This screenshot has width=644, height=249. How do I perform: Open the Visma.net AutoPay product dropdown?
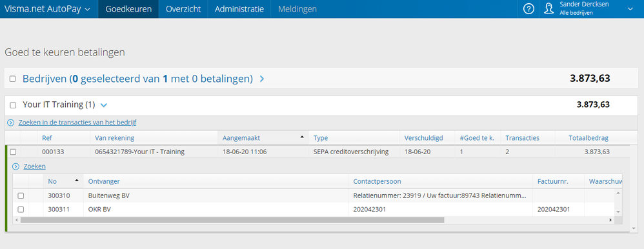[47, 9]
